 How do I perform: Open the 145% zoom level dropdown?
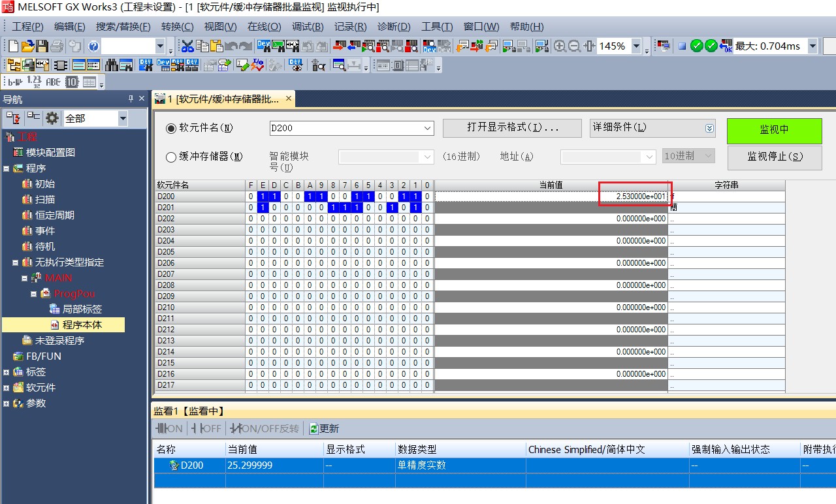pyautogui.click(x=638, y=46)
